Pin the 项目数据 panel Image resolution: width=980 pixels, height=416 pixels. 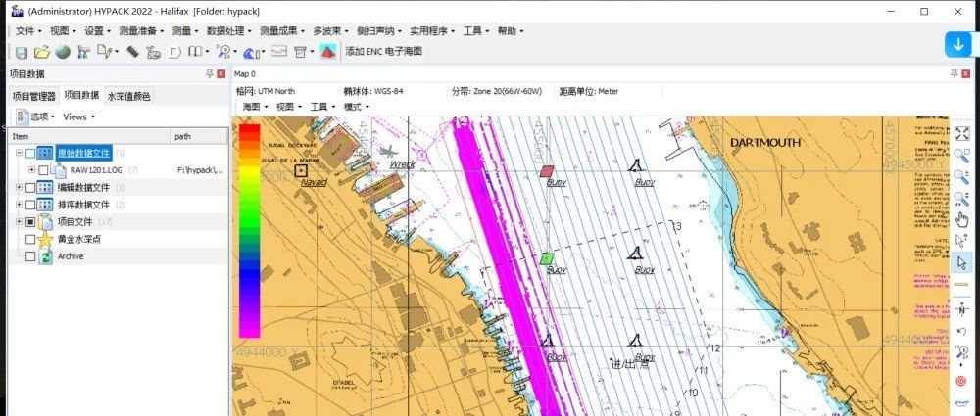[x=210, y=74]
